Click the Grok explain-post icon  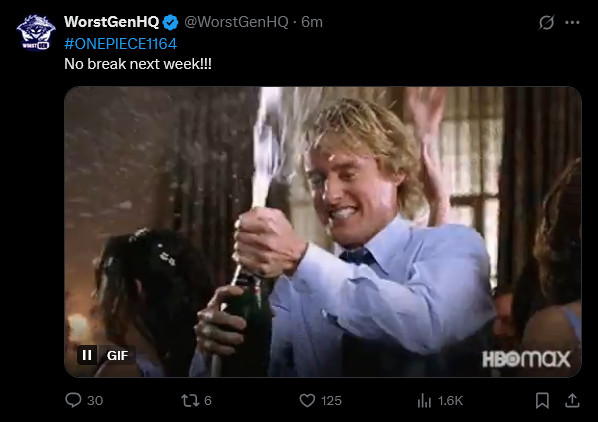[x=546, y=22]
